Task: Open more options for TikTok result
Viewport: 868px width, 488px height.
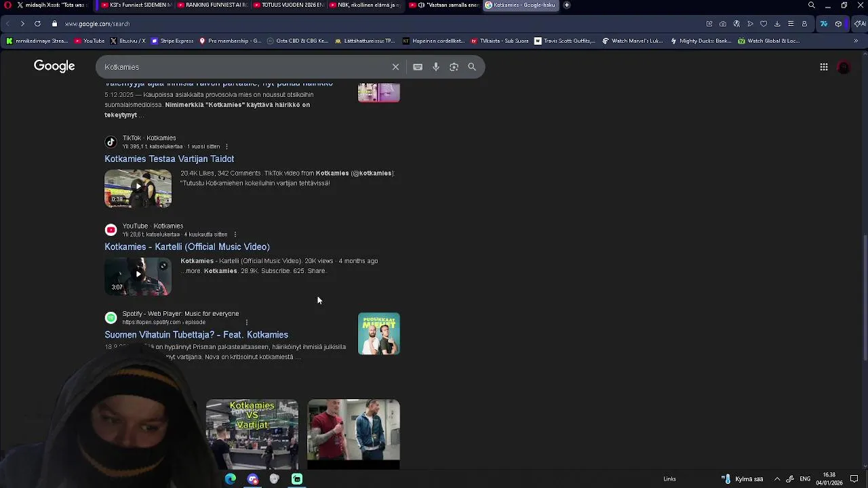Action: click(226, 146)
